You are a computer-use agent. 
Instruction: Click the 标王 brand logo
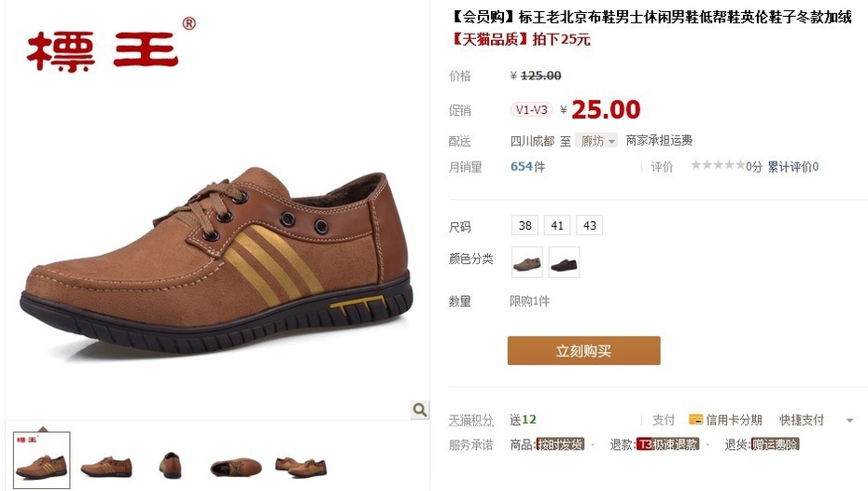pos(111,46)
